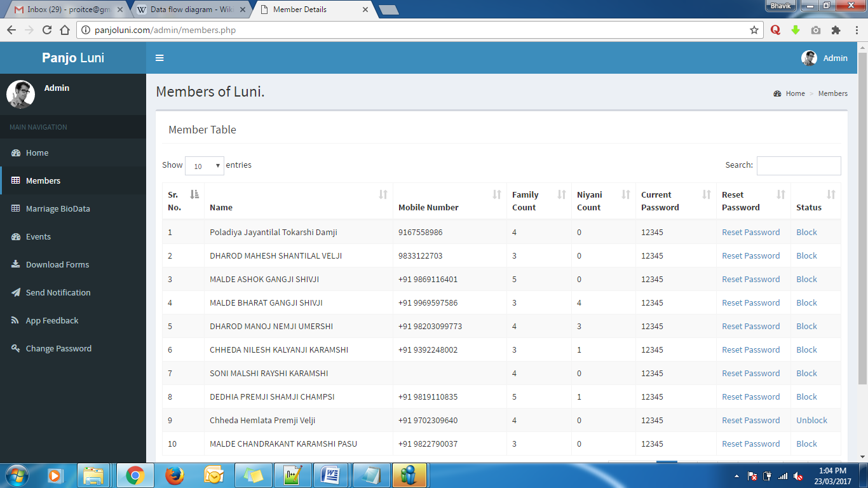Open Chrome from taskbar
868x488 pixels.
pos(134,475)
